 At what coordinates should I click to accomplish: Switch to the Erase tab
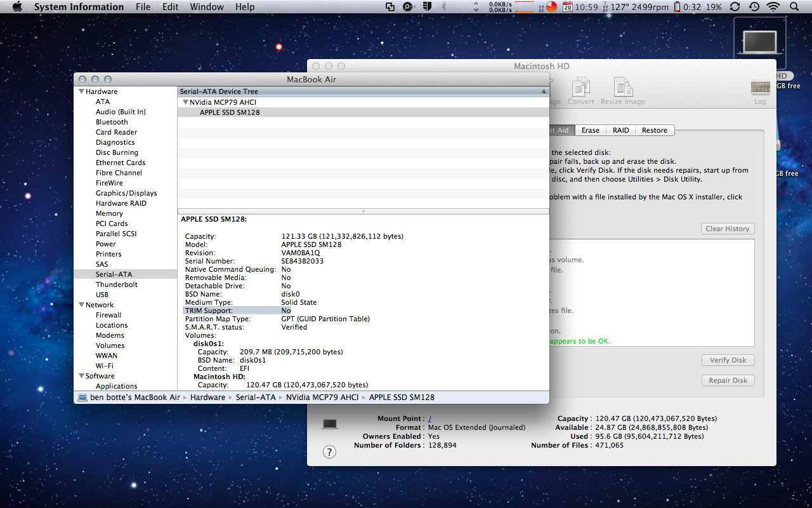[590, 130]
